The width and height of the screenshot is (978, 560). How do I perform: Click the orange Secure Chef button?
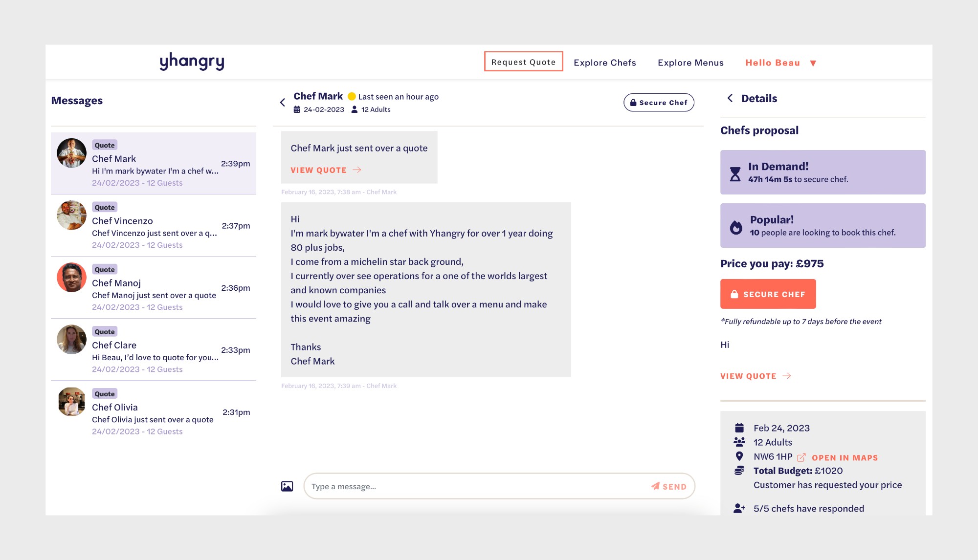coord(768,294)
